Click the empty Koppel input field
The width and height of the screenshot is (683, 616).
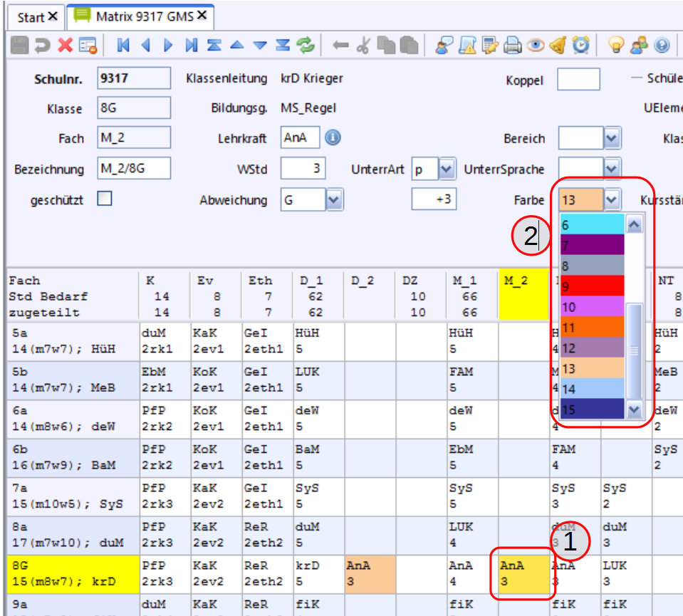(578, 79)
